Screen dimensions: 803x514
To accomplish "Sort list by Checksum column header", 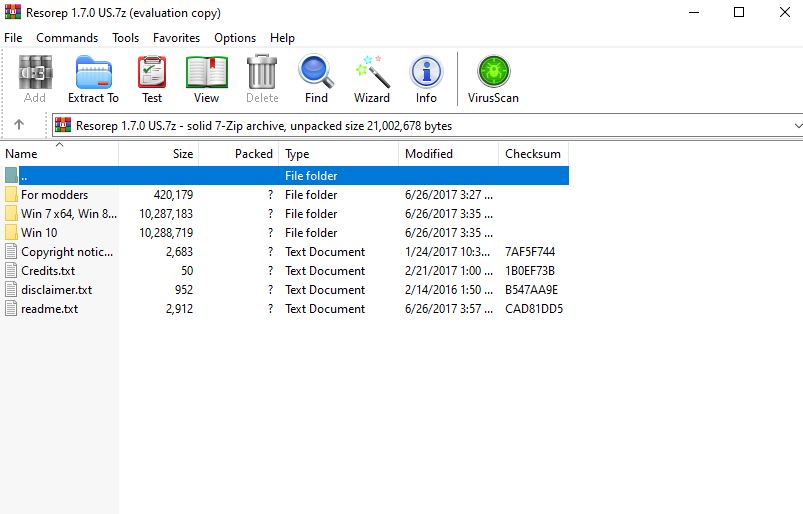I will pyautogui.click(x=534, y=154).
